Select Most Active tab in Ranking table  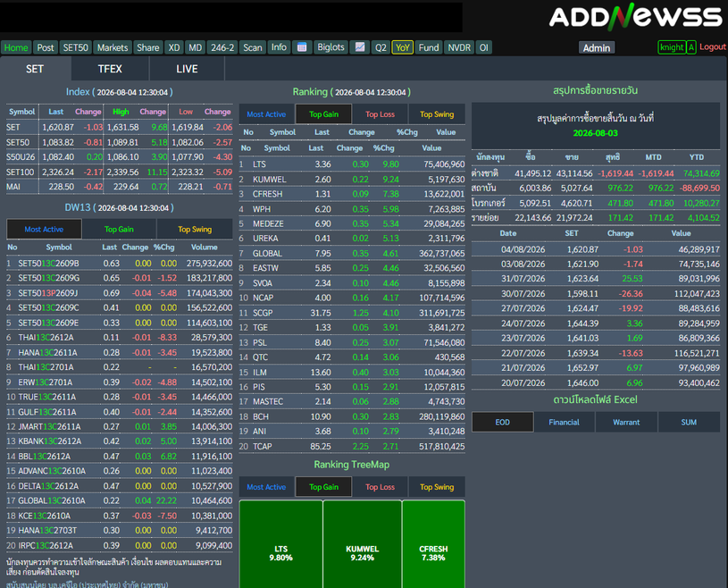(x=266, y=114)
